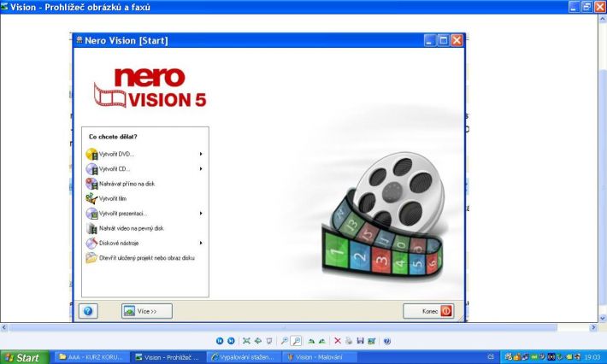The image size is (607, 364).
Task: Click the Zoom In magnifier icon
Action: [x=284, y=341]
